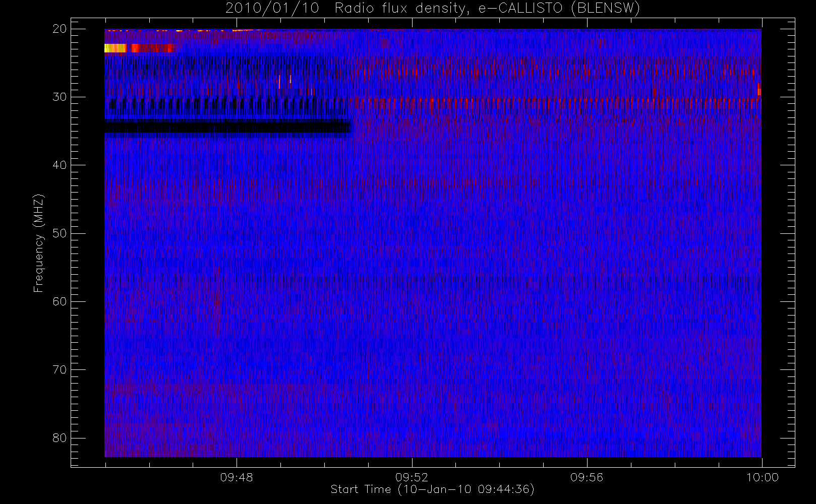Click the 20 MHz frequency tick label
Screen dimensions: 816x504
(x=60, y=29)
